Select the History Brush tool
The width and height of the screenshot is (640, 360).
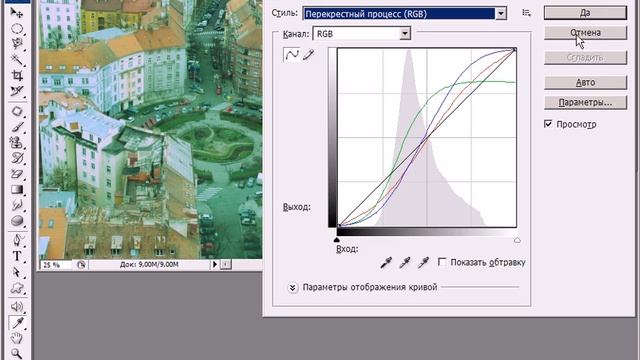click(17, 158)
